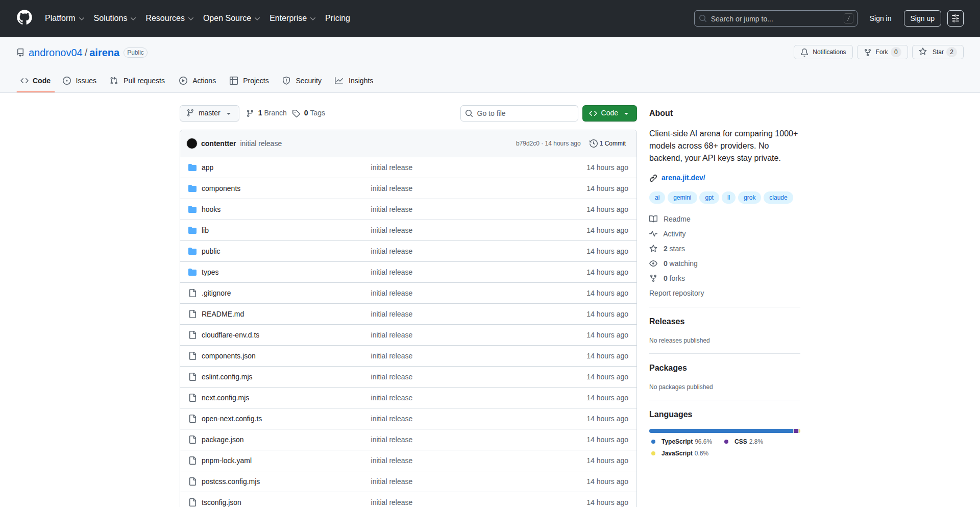
Task: Click the Sign up button
Action: click(922, 18)
